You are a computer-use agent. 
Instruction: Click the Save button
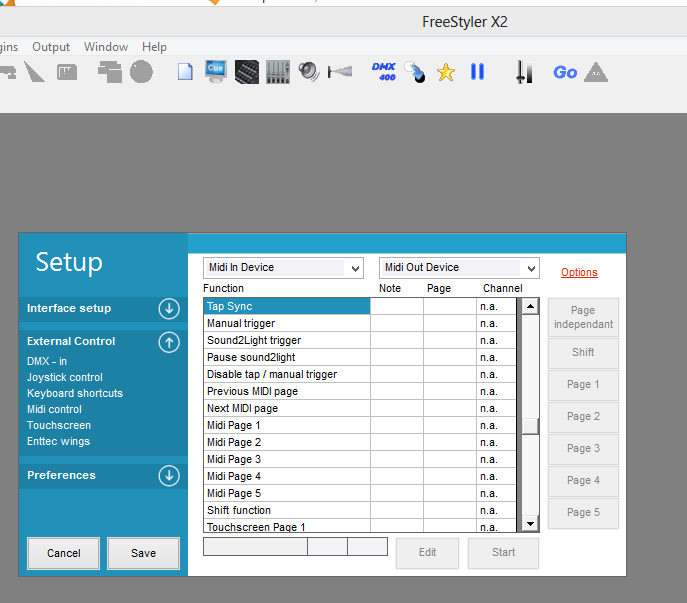[x=143, y=553]
